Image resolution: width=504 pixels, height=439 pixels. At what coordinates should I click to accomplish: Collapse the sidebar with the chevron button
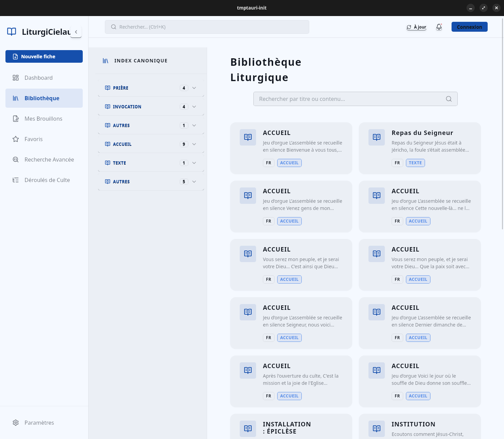[x=76, y=32]
